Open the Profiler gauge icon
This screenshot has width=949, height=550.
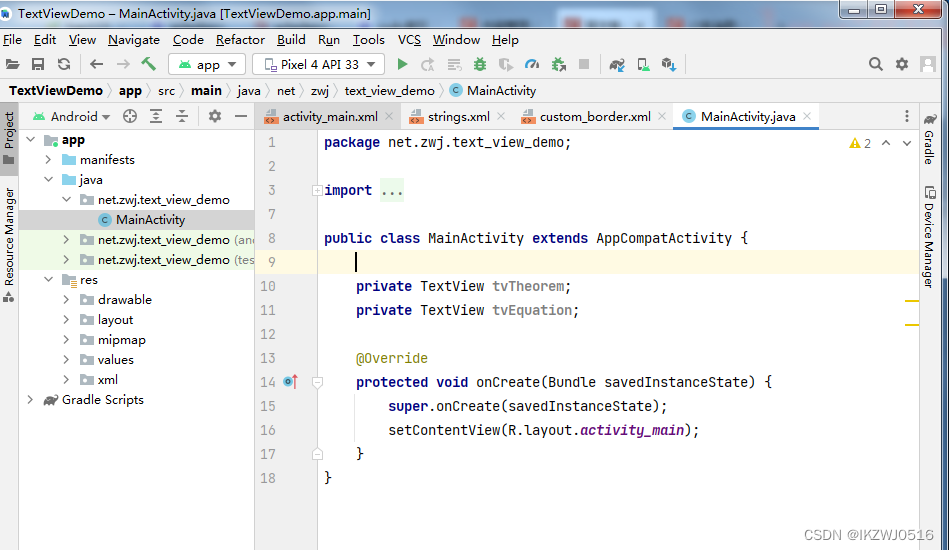click(x=532, y=64)
